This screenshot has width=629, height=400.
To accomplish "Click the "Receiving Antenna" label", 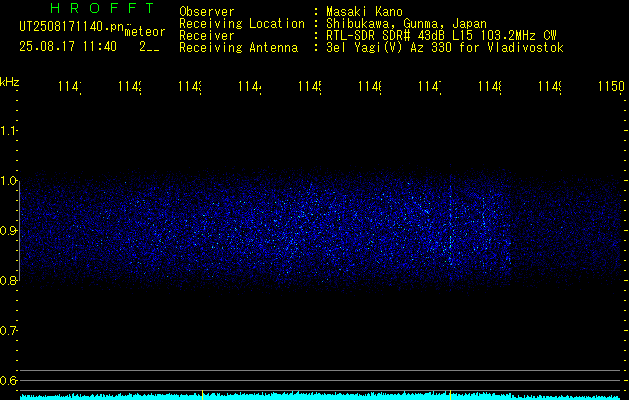I will pos(239,48).
